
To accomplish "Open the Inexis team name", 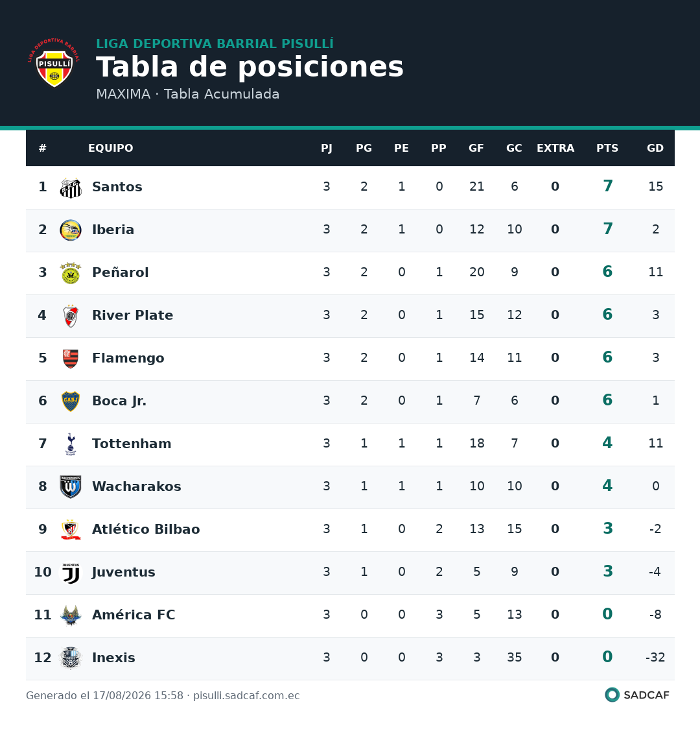I will point(114,658).
